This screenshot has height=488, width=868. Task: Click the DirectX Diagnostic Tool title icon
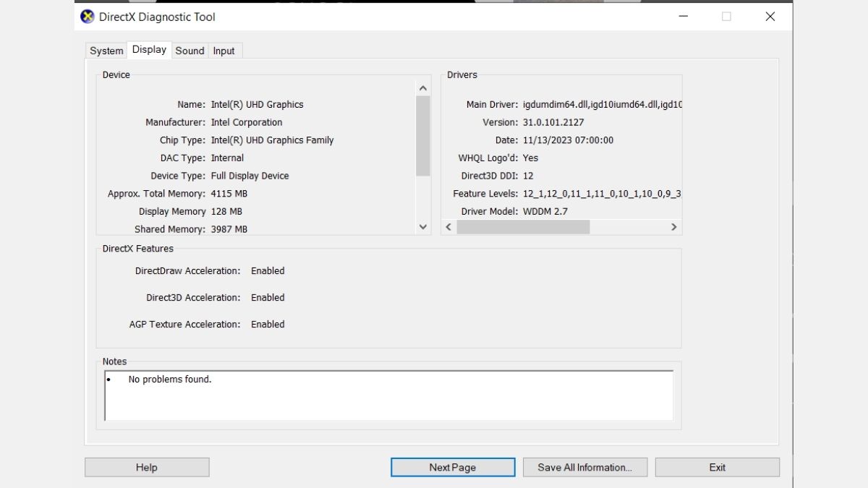pyautogui.click(x=88, y=17)
